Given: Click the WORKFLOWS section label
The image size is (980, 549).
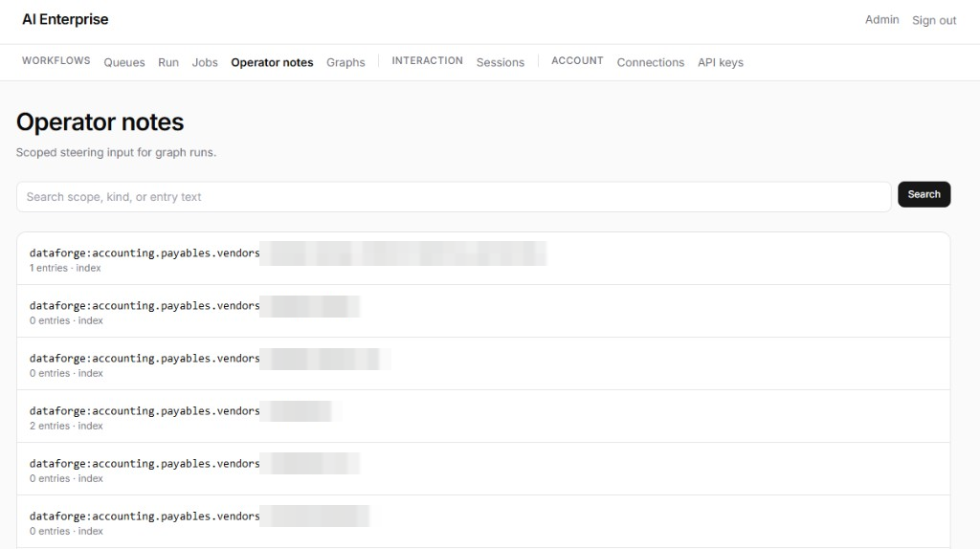Looking at the screenshot, I should pyautogui.click(x=56, y=60).
